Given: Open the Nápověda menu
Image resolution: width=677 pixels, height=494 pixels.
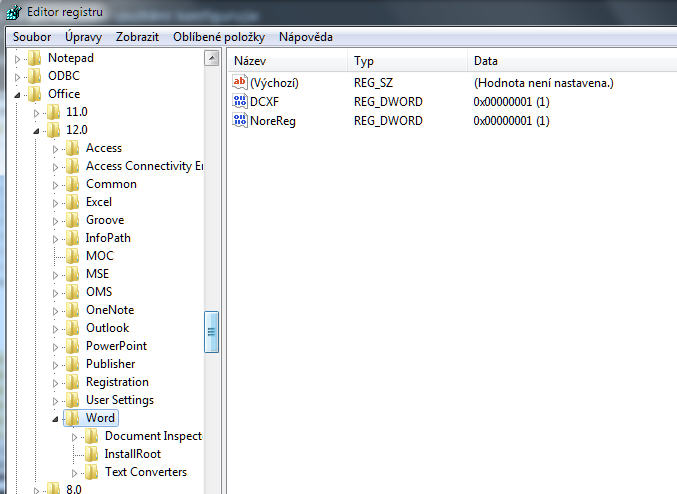Looking at the screenshot, I should tap(306, 37).
